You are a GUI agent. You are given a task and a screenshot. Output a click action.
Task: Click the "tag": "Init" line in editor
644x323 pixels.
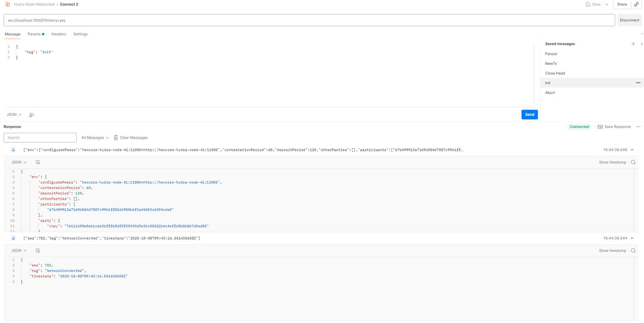point(39,52)
